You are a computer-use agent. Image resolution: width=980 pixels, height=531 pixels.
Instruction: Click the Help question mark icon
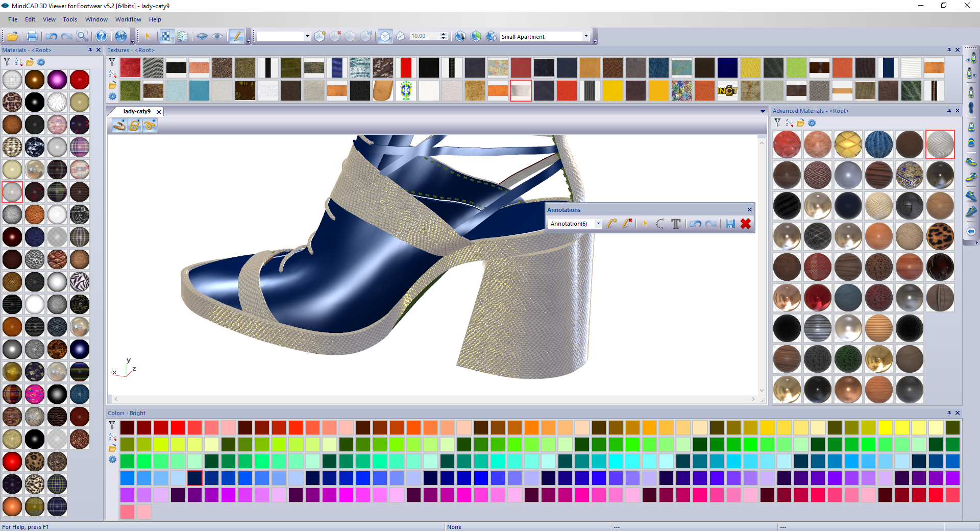click(101, 36)
